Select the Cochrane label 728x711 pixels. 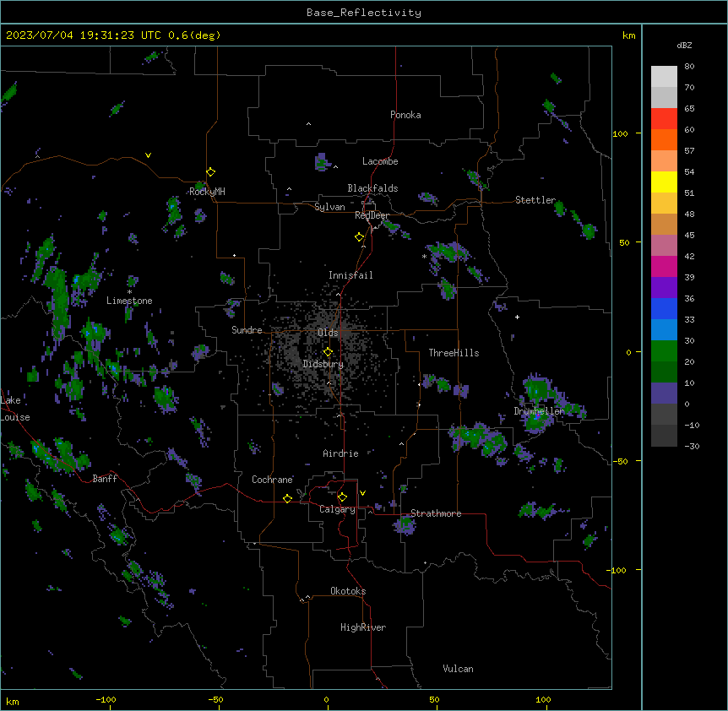pyautogui.click(x=272, y=480)
